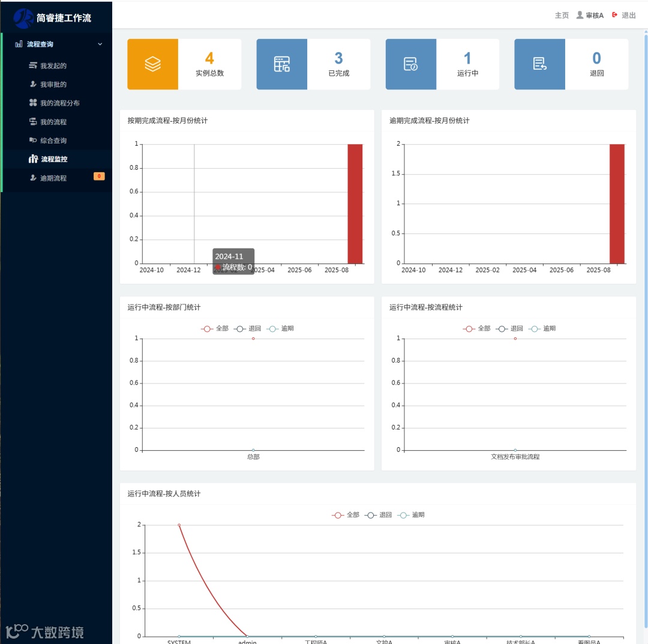Toggle 全部 legend in 按部门统计 chart

(214, 329)
